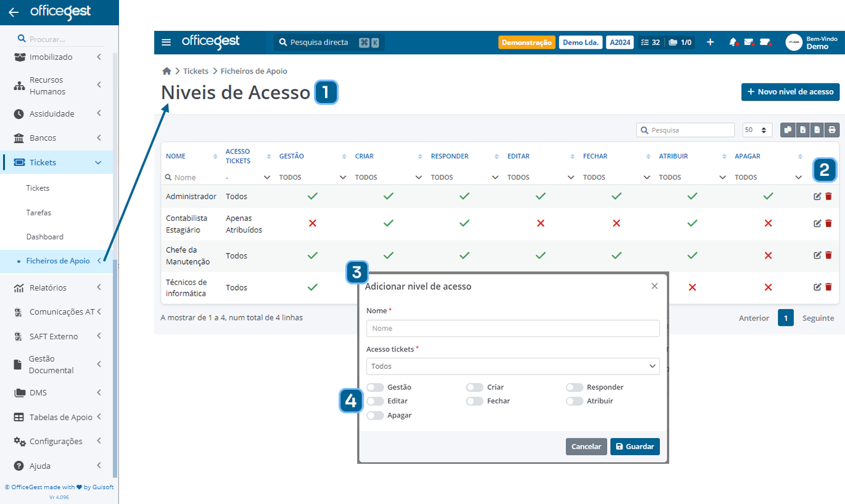Viewport: 845px width, 504px height.
Task: Save the new access level with Guardar
Action: [x=635, y=446]
